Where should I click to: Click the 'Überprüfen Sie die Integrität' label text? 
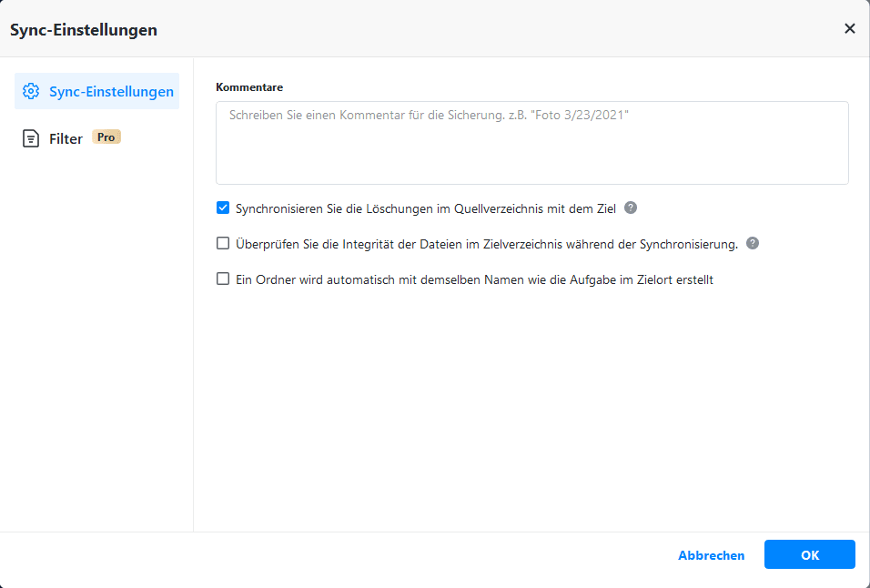click(x=486, y=245)
